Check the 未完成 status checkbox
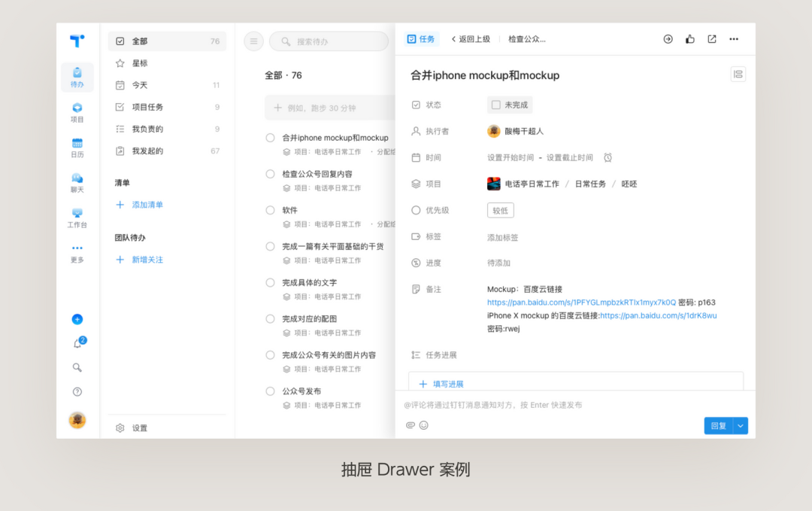This screenshot has height=511, width=812. tap(495, 105)
